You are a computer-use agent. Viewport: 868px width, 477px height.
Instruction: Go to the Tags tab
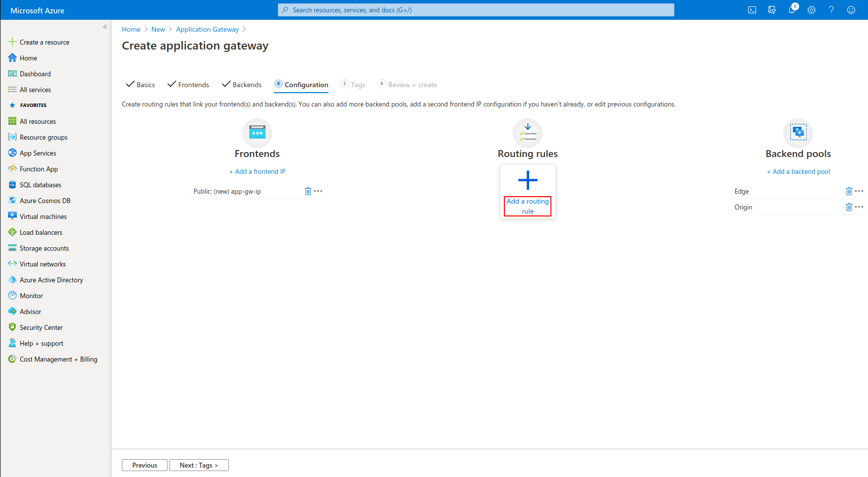(x=353, y=85)
